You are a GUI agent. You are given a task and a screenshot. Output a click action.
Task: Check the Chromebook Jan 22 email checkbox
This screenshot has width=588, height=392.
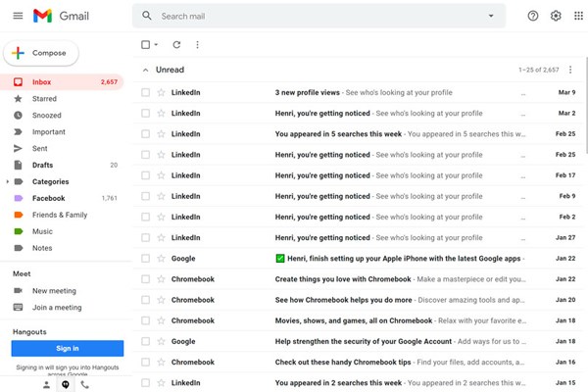145,279
